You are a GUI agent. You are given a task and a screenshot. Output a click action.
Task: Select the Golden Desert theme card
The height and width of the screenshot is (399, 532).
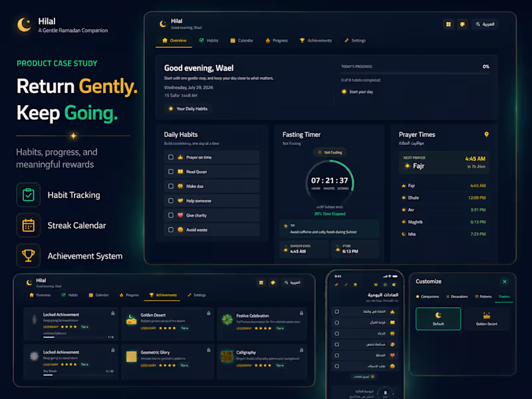click(487, 319)
